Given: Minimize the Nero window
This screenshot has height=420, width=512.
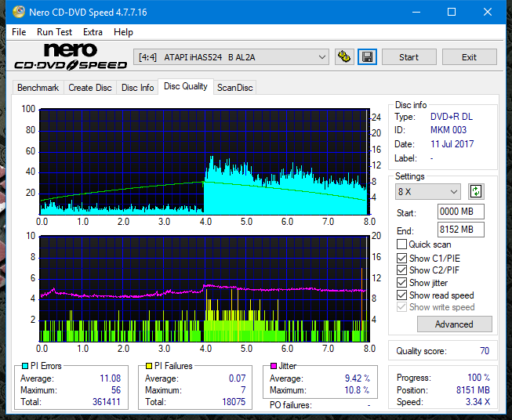Looking at the screenshot, I should (416, 12).
